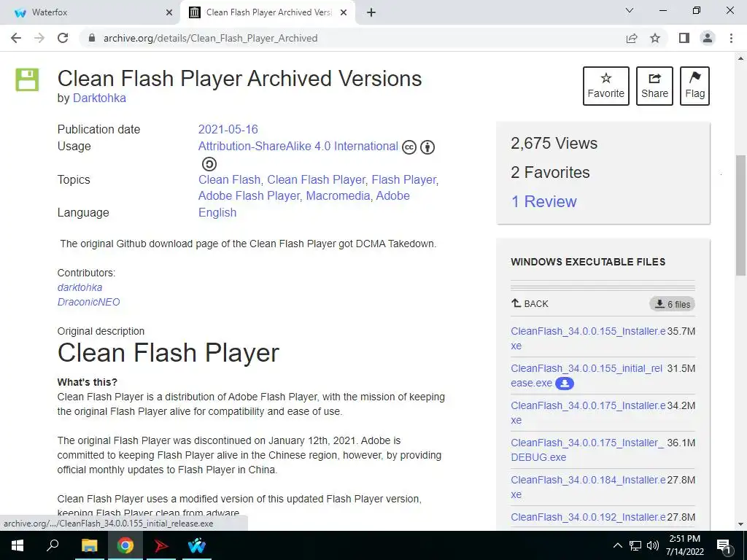This screenshot has height=560, width=747.
Task: Open the volume speaker tray icon
Action: [x=652, y=545]
